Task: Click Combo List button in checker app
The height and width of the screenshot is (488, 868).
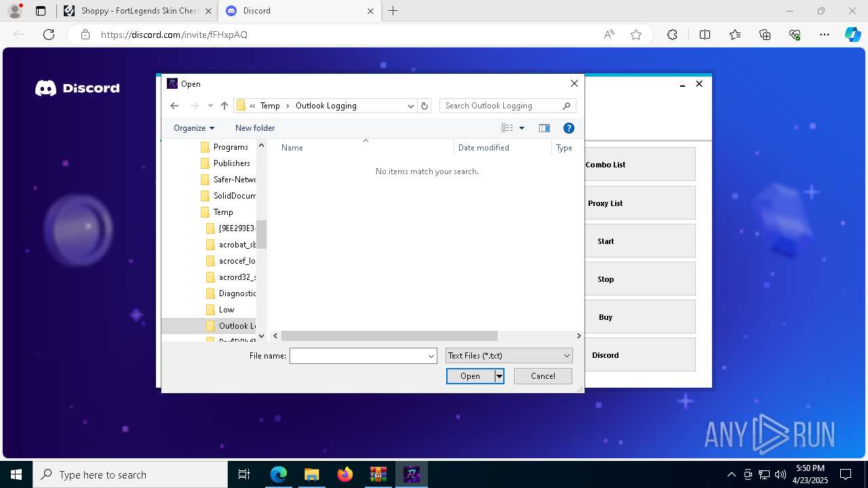Action: click(640, 165)
